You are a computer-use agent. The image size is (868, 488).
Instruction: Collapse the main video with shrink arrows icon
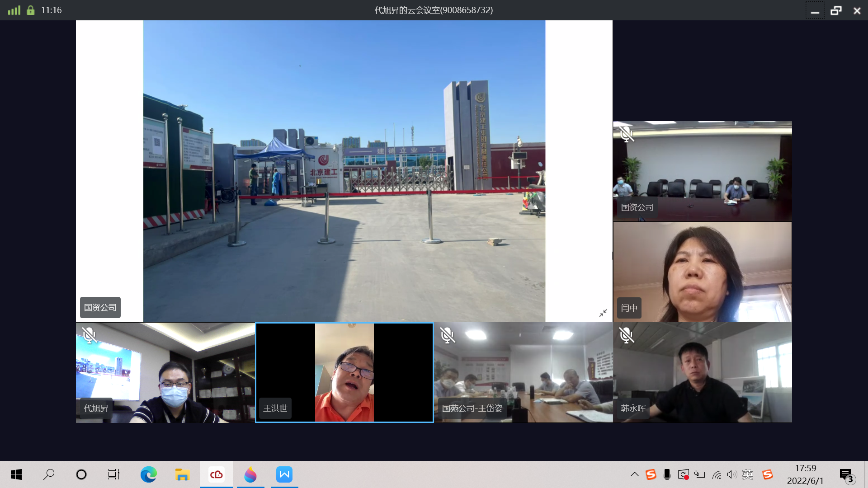[x=603, y=313]
